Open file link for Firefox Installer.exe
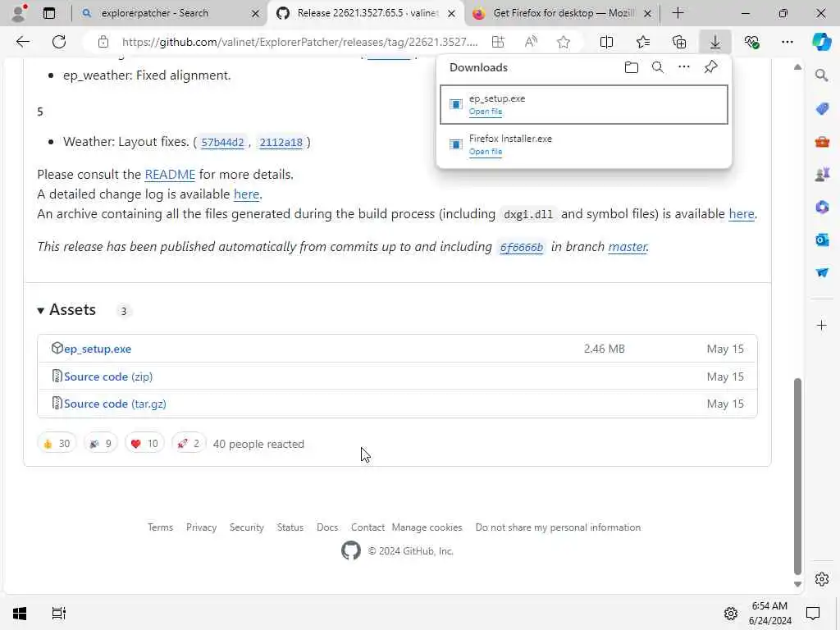Image resolution: width=840 pixels, height=630 pixels. pyautogui.click(x=486, y=152)
